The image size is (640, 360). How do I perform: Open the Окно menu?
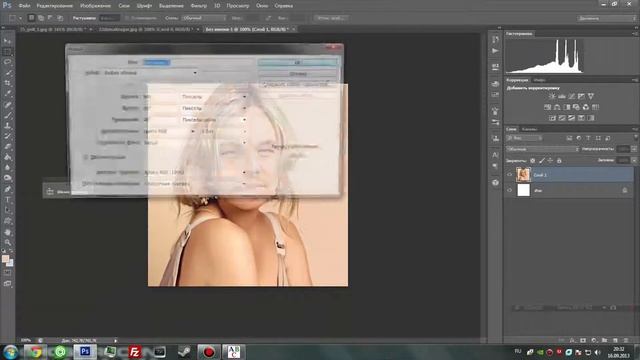[262, 6]
